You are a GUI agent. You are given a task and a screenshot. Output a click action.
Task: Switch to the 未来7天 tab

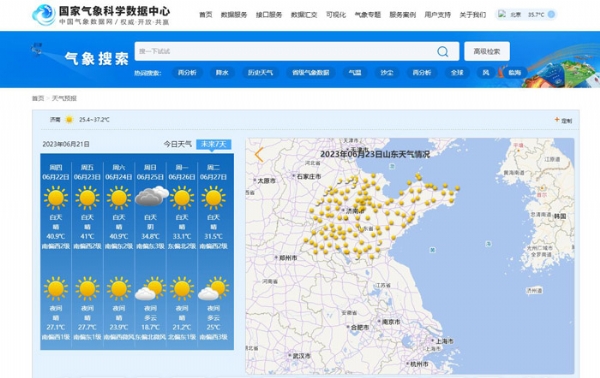click(214, 144)
